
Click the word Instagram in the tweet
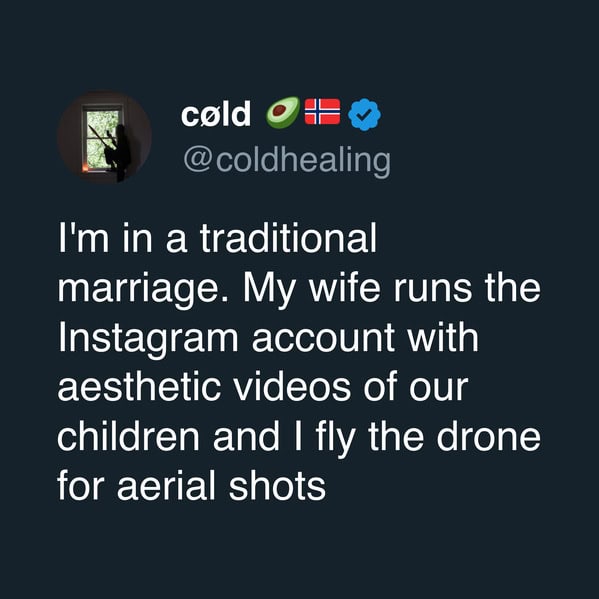point(148,340)
